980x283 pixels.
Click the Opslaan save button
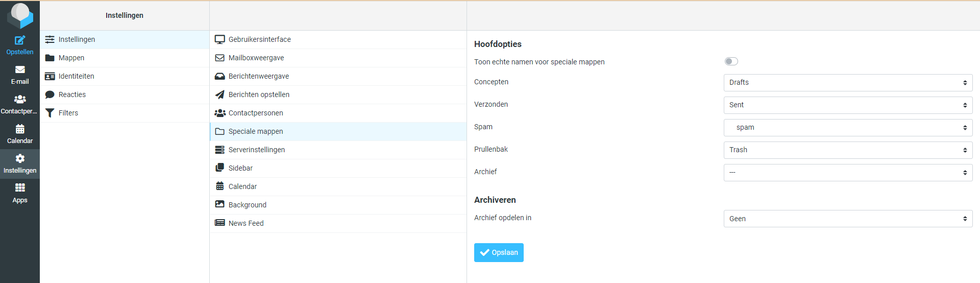[x=499, y=252]
